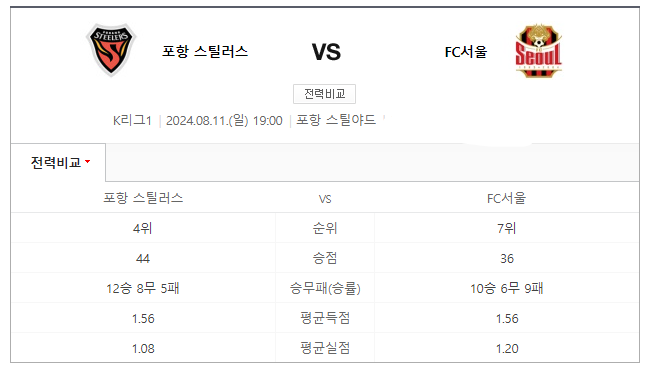
Task: Click FC Seoul's 10승 6무 9패 record
Action: point(506,288)
